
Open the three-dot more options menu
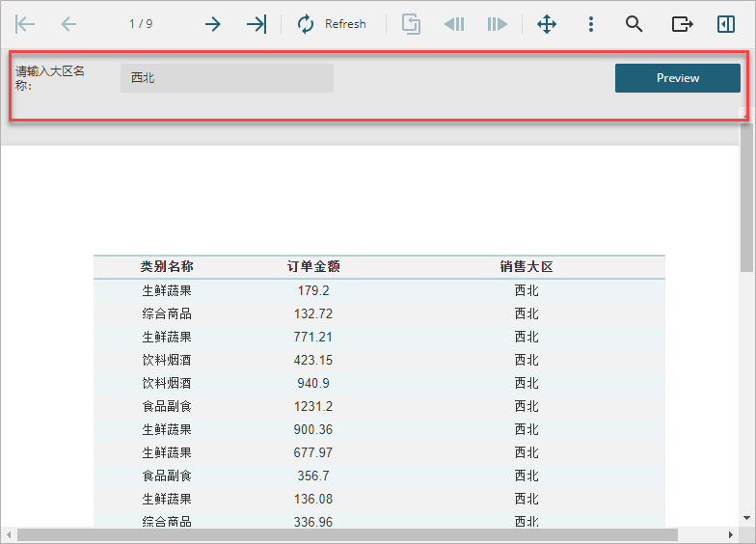click(590, 24)
